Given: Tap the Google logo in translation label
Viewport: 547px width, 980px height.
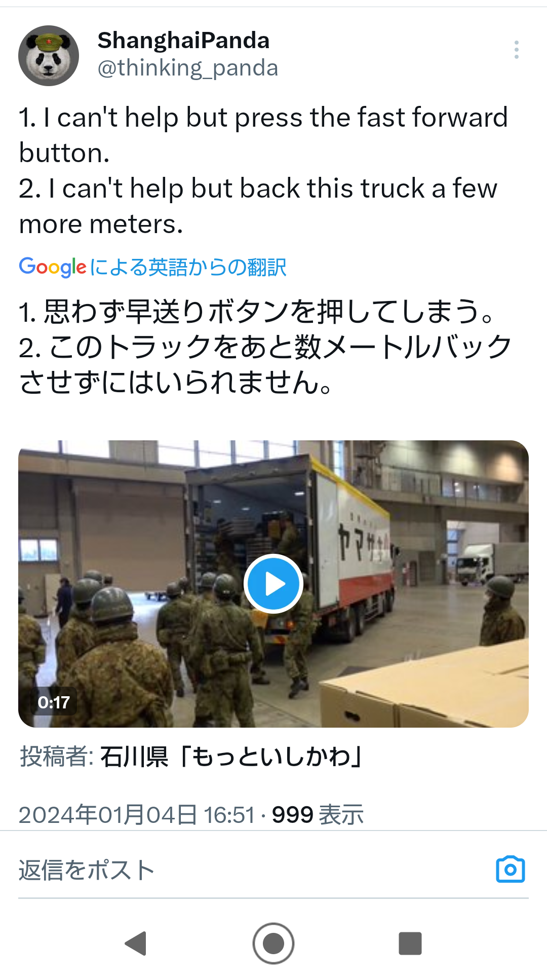Looking at the screenshot, I should pos(53,267).
